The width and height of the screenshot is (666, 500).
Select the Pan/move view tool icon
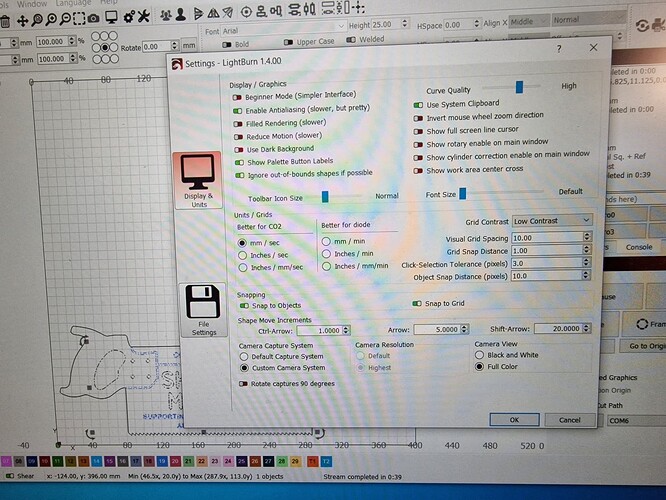tap(22, 20)
